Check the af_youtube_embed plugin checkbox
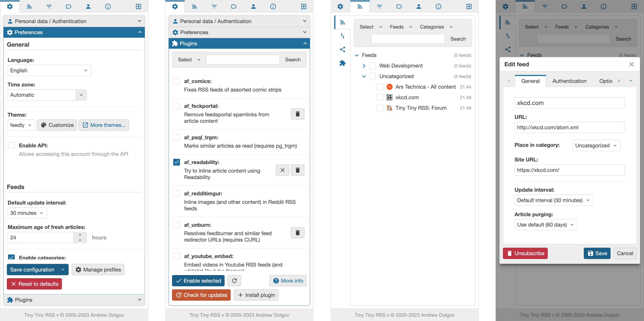 pyautogui.click(x=177, y=256)
